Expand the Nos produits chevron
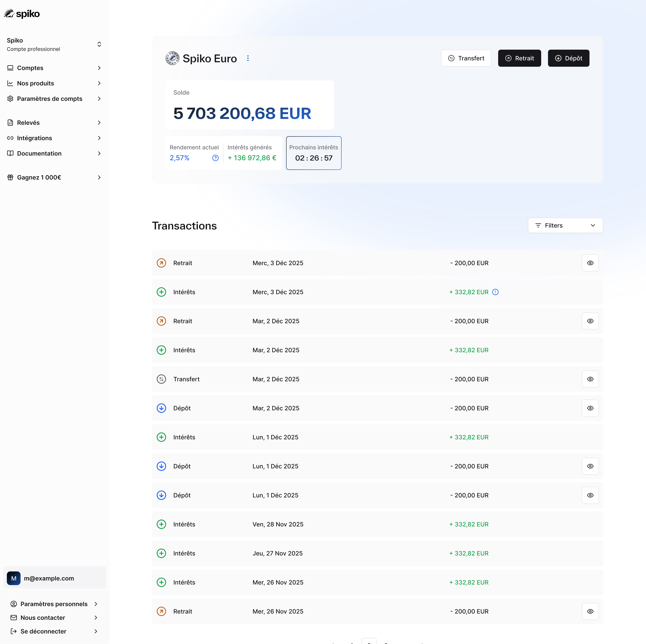The height and width of the screenshot is (644, 646). click(x=99, y=83)
